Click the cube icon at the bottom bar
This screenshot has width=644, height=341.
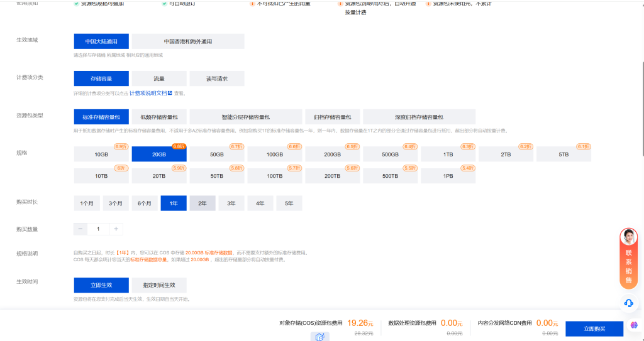click(320, 337)
